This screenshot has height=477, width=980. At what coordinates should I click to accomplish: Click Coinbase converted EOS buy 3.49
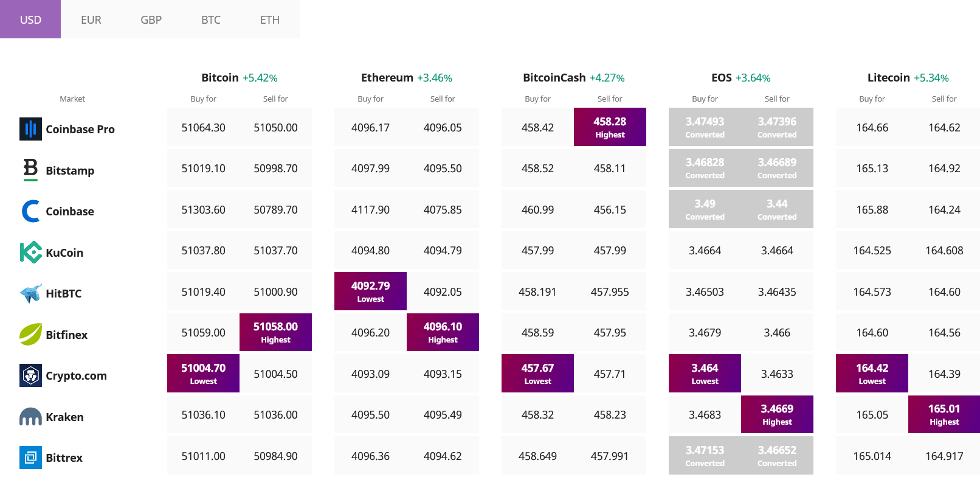pyautogui.click(x=705, y=209)
